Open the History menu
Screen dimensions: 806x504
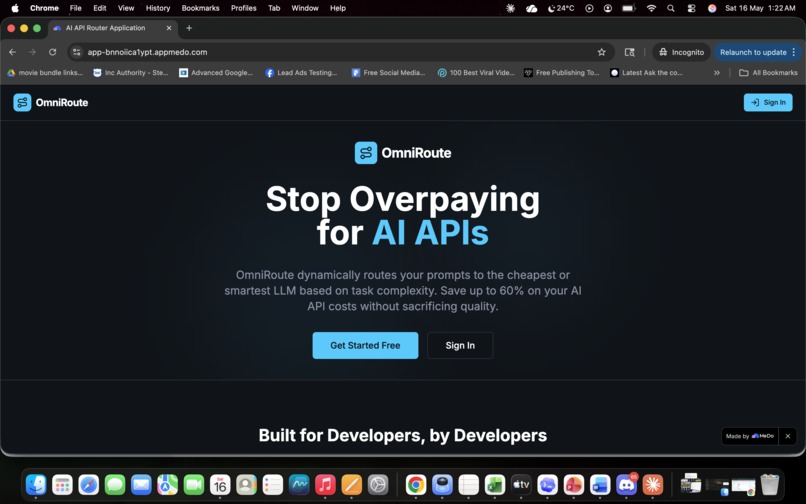point(158,8)
